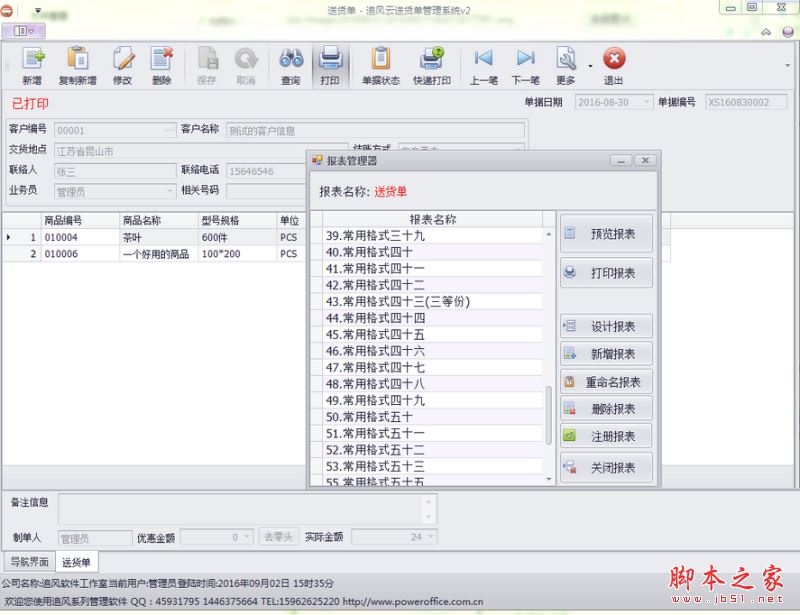This screenshot has height=615, width=800.
Task: Click the 重命名报表 rename report button
Action: (x=606, y=382)
